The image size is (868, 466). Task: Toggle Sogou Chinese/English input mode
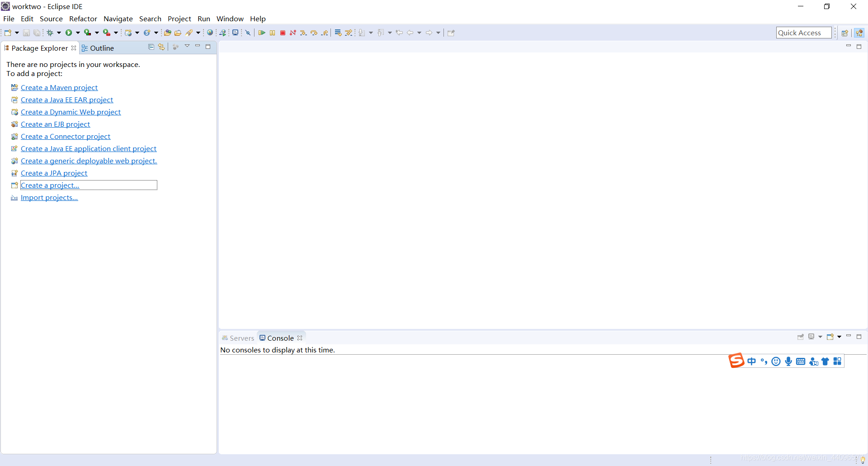(x=751, y=361)
